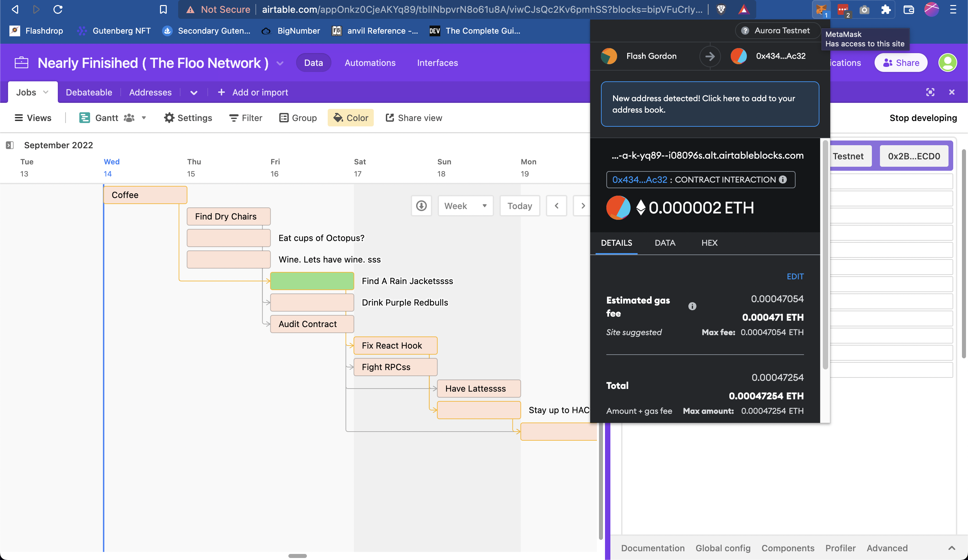Open the Filter panel in the Jobs view
968x560 pixels.
(245, 118)
